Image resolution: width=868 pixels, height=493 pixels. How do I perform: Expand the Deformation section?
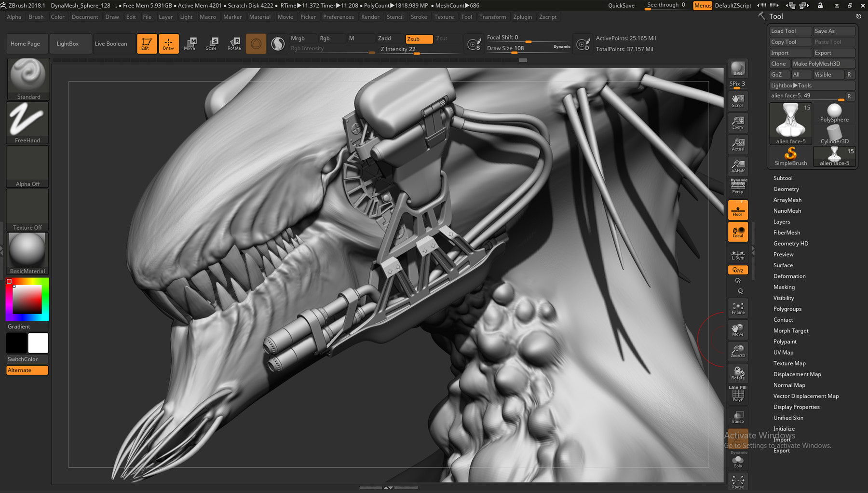(x=789, y=276)
